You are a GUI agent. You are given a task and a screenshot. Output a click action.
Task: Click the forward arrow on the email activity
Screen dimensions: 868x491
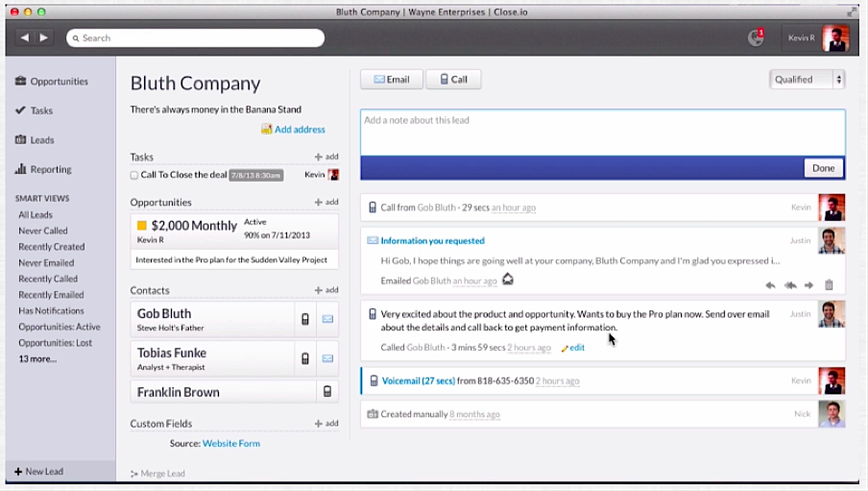click(808, 285)
